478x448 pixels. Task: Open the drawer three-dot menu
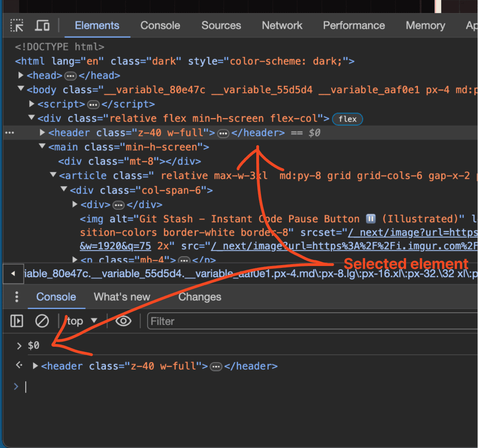click(17, 296)
